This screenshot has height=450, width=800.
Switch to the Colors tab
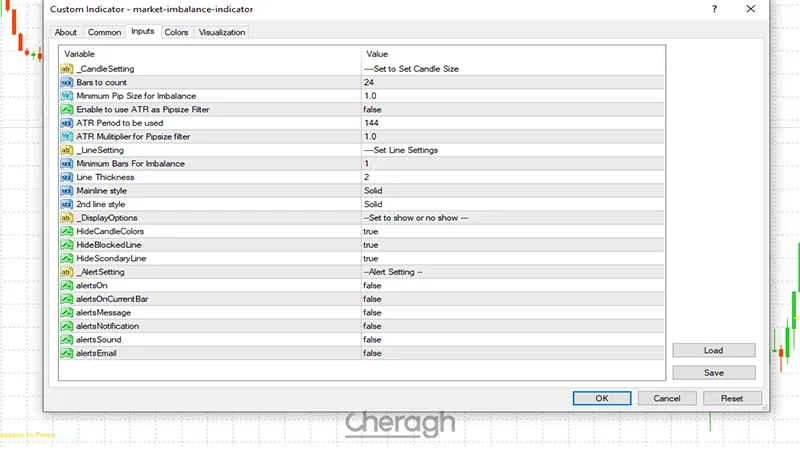tap(176, 32)
